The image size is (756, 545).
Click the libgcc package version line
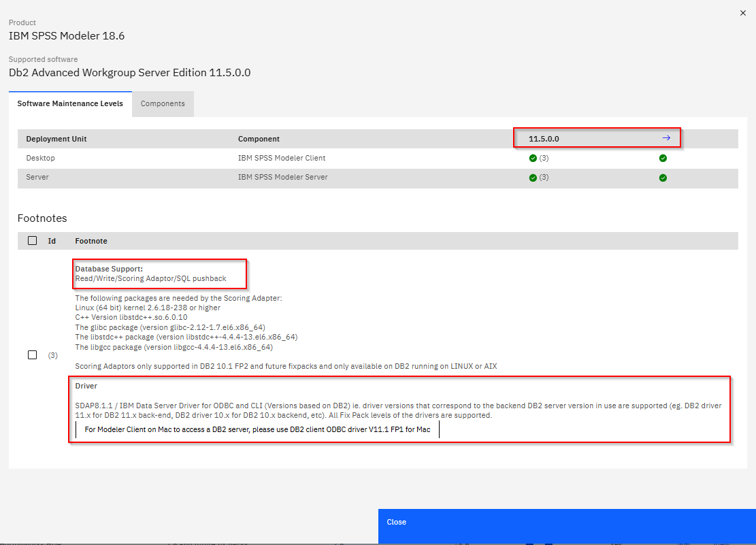tap(174, 347)
